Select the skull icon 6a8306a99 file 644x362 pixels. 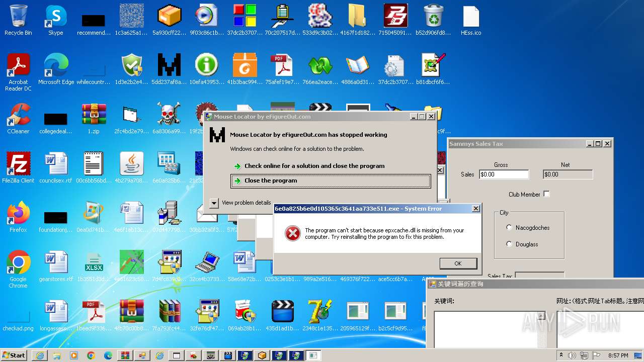pyautogui.click(x=169, y=119)
